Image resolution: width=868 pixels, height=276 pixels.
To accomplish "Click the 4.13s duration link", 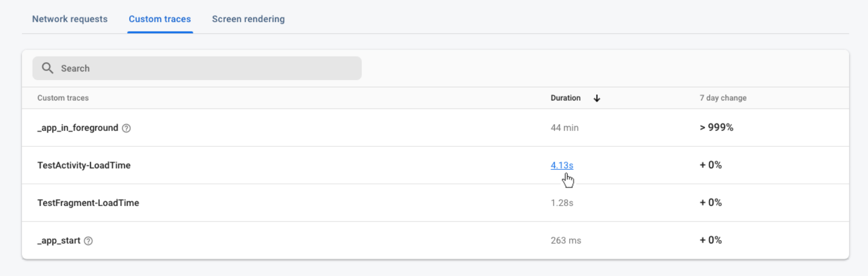I will [562, 165].
